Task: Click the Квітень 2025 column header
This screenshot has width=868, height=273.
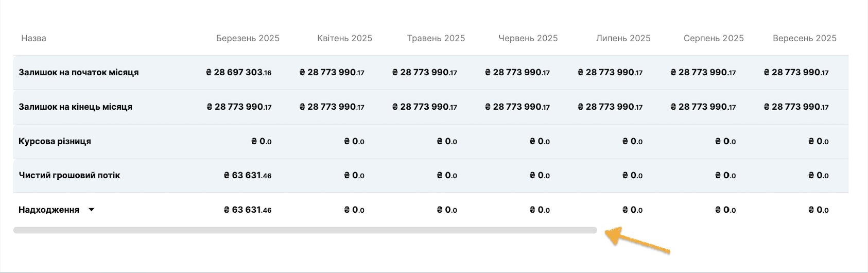Action: [344, 38]
